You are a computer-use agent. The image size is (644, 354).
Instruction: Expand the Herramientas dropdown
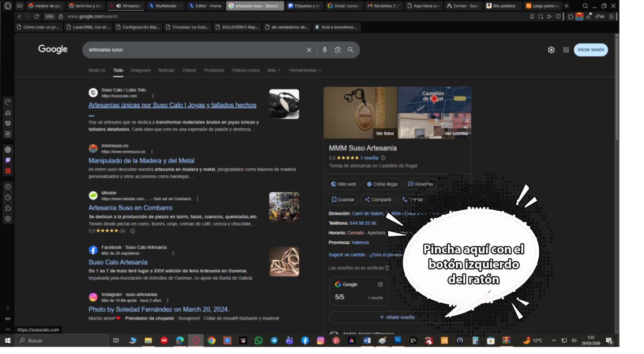(305, 70)
